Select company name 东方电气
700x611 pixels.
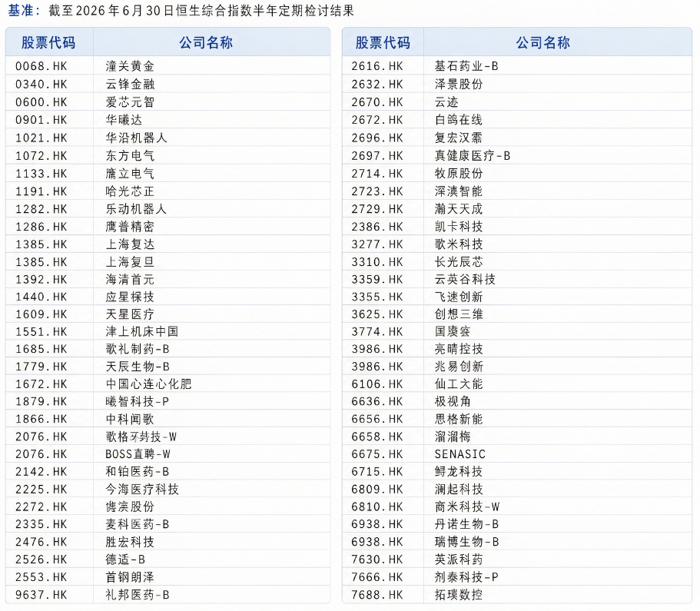[x=130, y=156]
